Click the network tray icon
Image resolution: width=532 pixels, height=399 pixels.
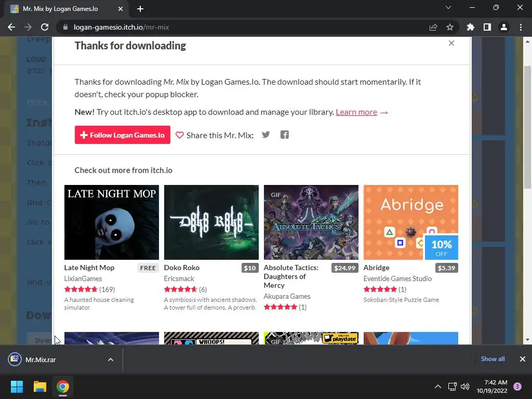(x=452, y=387)
